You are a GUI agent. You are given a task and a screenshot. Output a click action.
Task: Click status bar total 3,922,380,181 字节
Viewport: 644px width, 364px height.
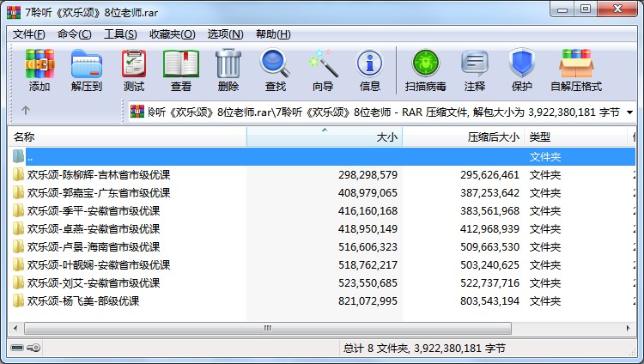[x=459, y=349]
